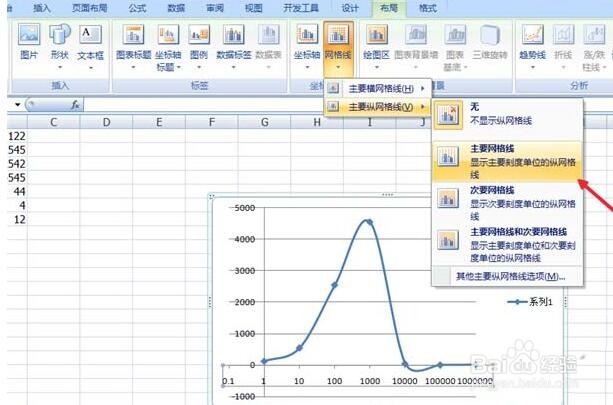Click the cell containing 44
613x405 pixels.
pos(17,192)
